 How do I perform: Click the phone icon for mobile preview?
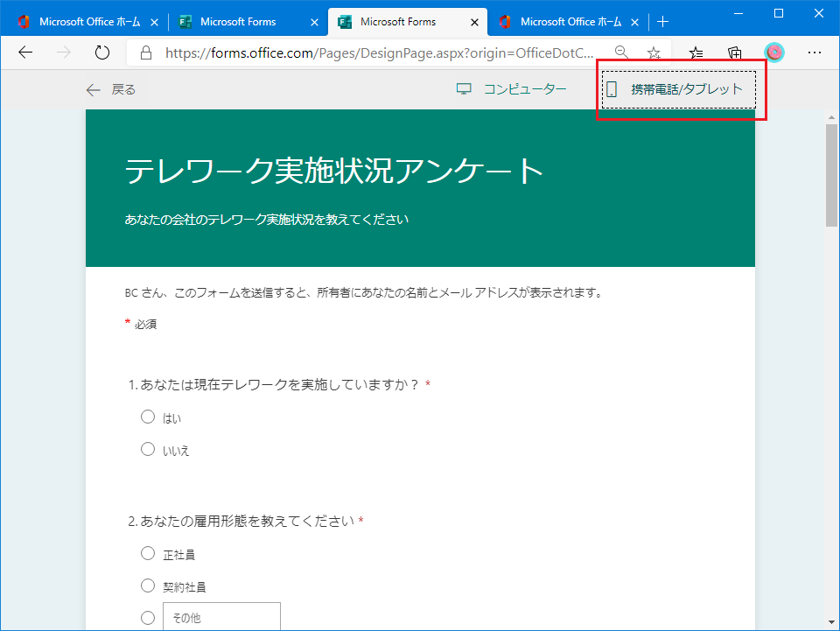point(612,89)
